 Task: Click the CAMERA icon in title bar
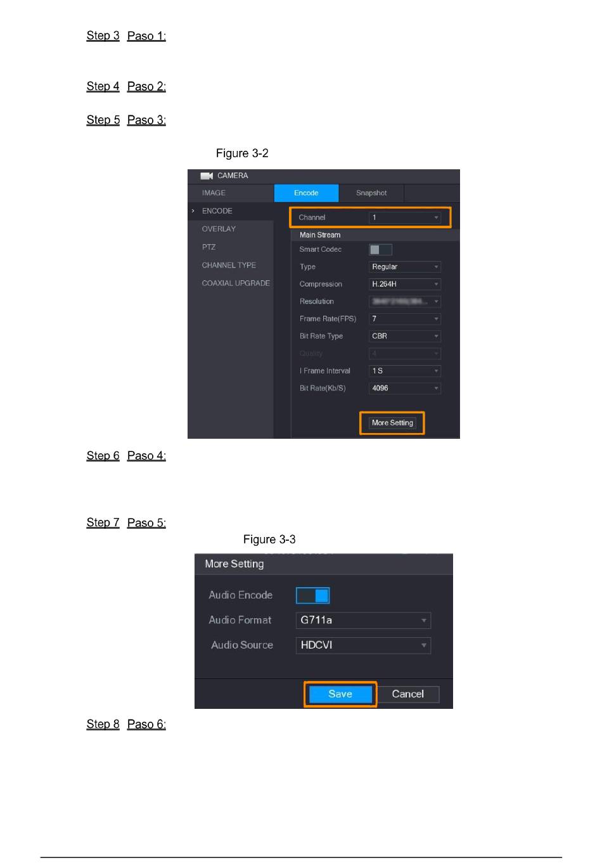tap(207, 176)
